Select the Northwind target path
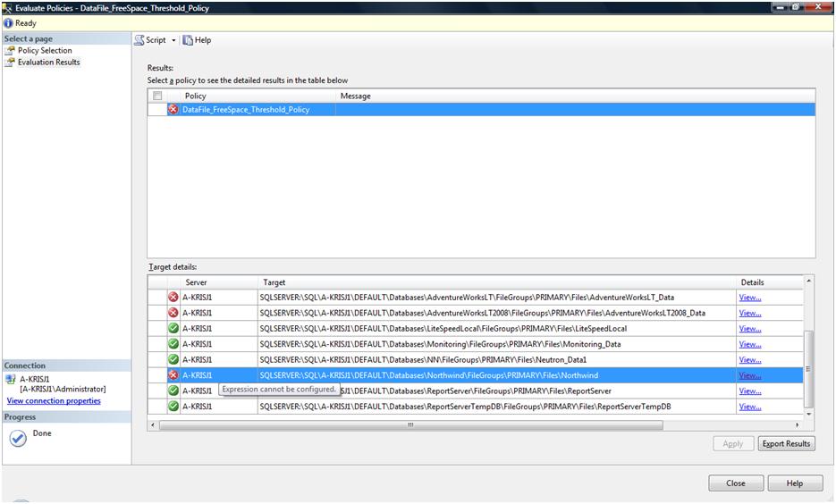836x504 pixels. pyautogui.click(x=429, y=375)
